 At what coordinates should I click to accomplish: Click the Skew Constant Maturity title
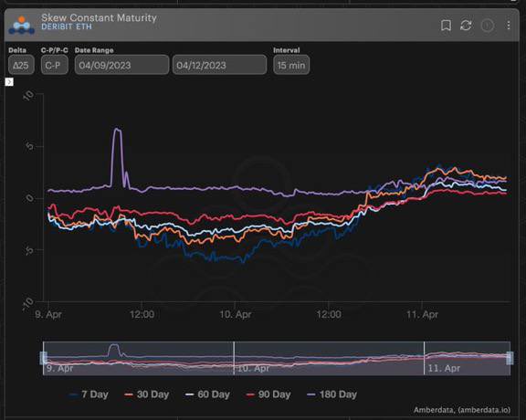click(x=99, y=17)
